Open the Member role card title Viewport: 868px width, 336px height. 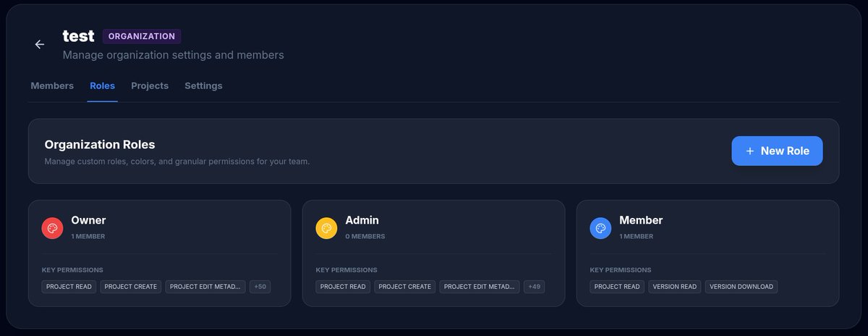pyautogui.click(x=641, y=220)
